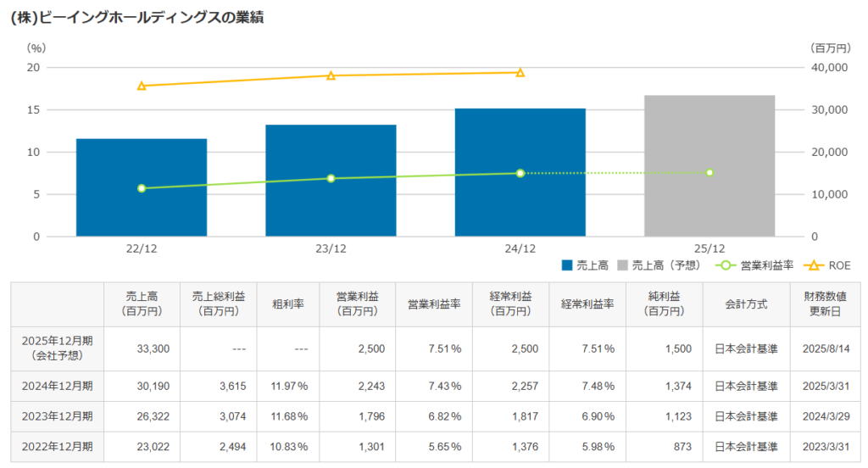
Task: Click the 純利益 value 1,374 cell
Action: click(x=664, y=386)
